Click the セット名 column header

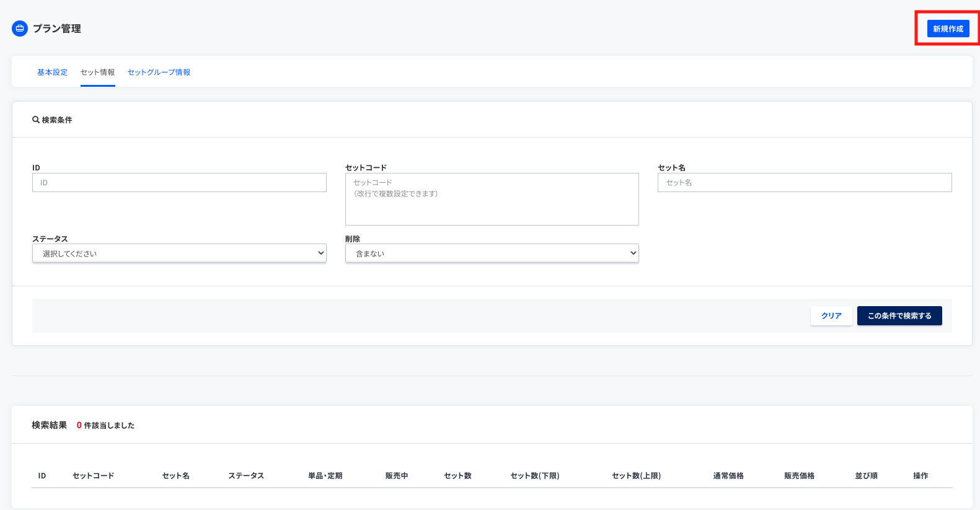[x=176, y=476]
